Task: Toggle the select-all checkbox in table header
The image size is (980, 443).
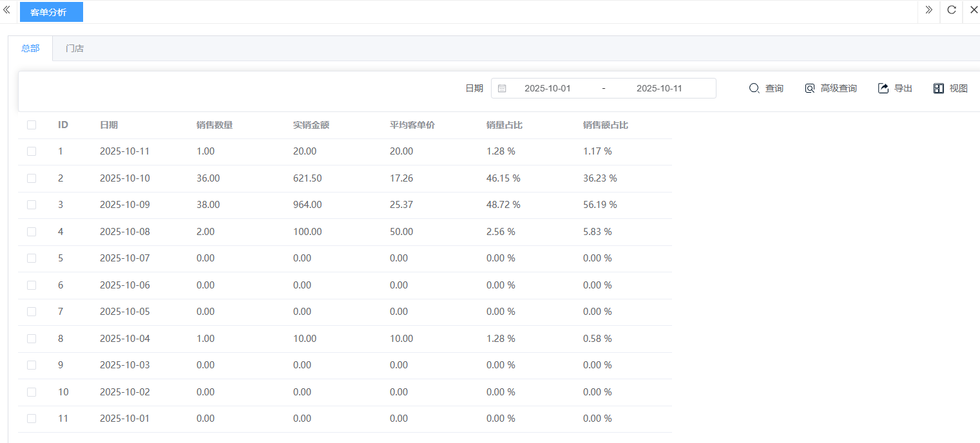Action: click(32, 125)
